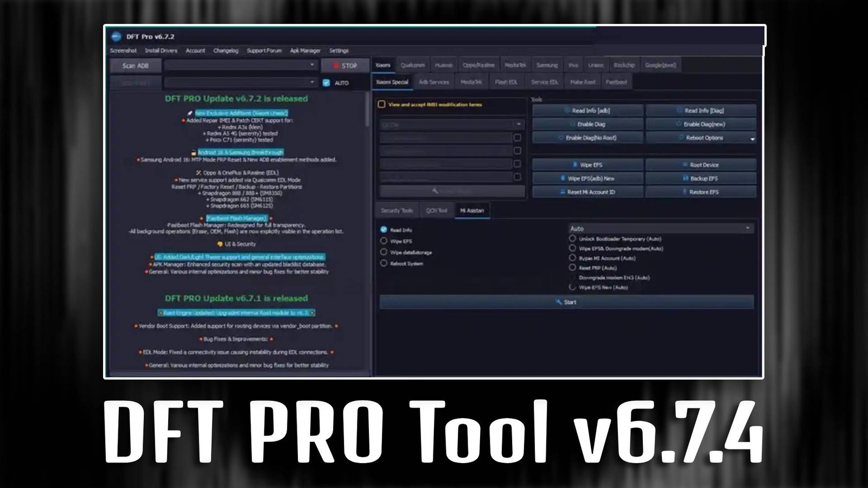Click the Backup EFS icon
This screenshot has height=488, width=868.
click(x=685, y=178)
